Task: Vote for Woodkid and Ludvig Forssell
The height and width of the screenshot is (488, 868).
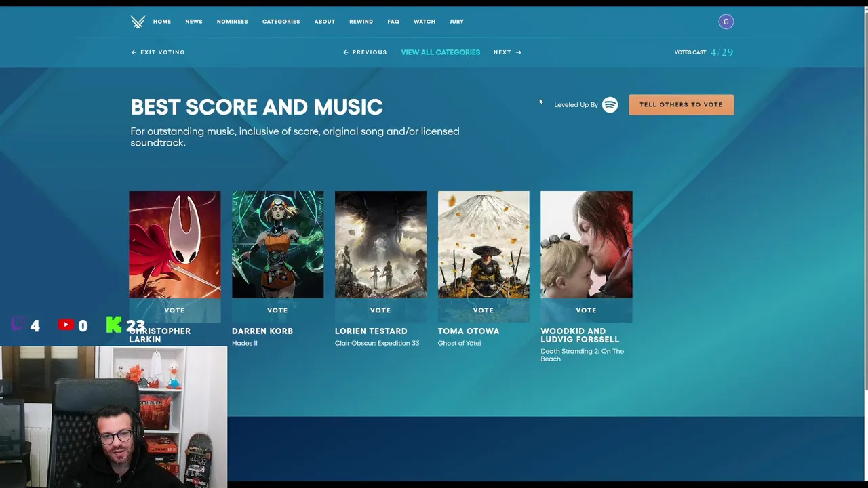Action: click(x=586, y=310)
